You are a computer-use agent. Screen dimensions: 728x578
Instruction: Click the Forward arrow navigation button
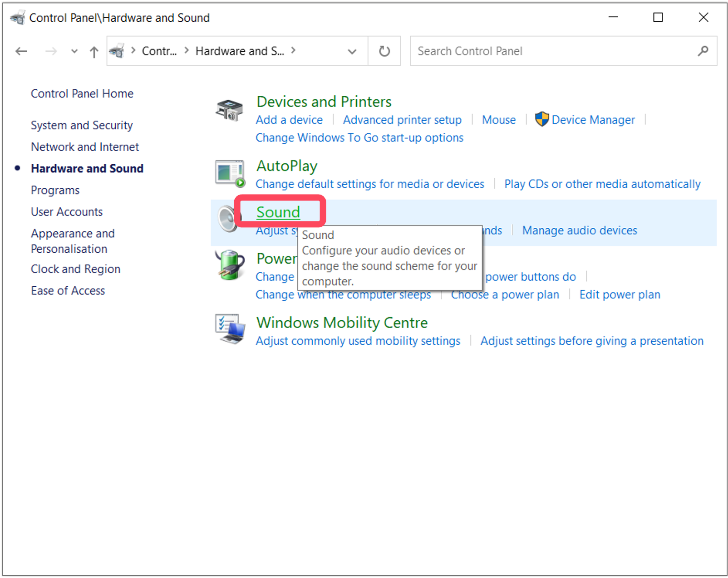(51, 51)
